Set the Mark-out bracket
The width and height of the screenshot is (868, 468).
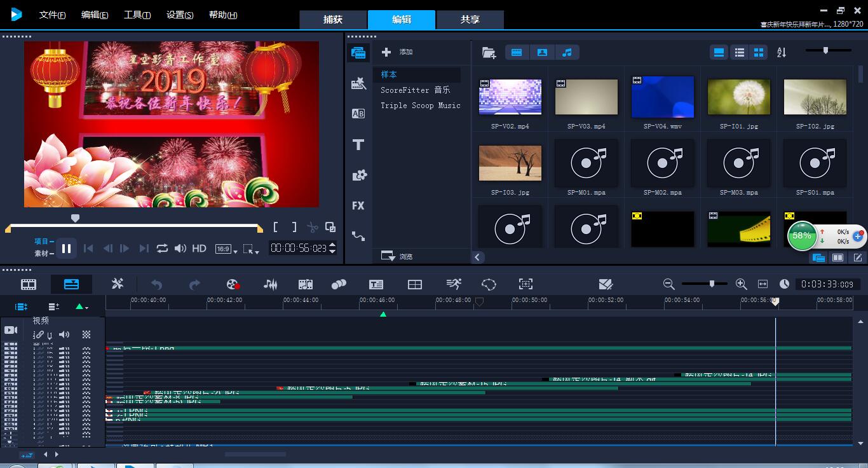(x=294, y=227)
